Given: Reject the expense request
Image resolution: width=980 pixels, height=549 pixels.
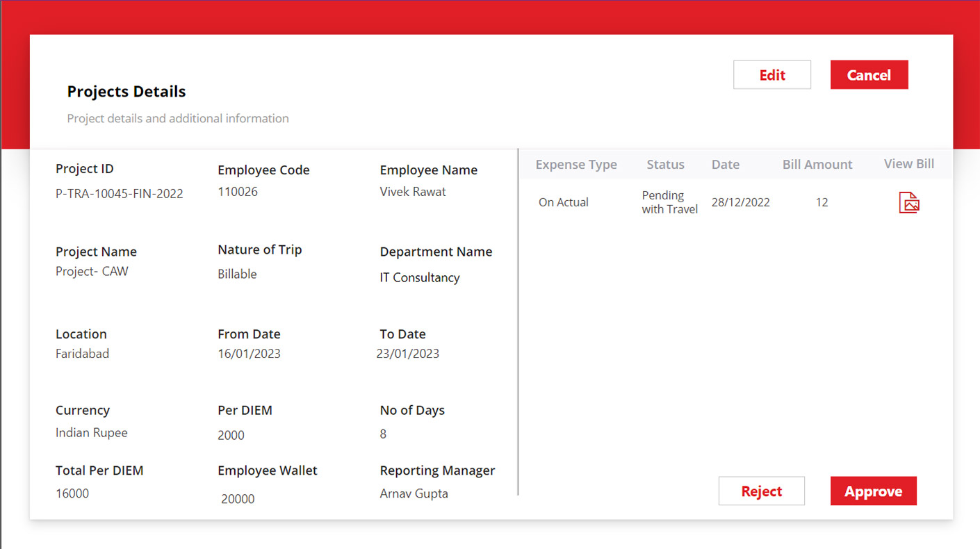Looking at the screenshot, I should 762,491.
